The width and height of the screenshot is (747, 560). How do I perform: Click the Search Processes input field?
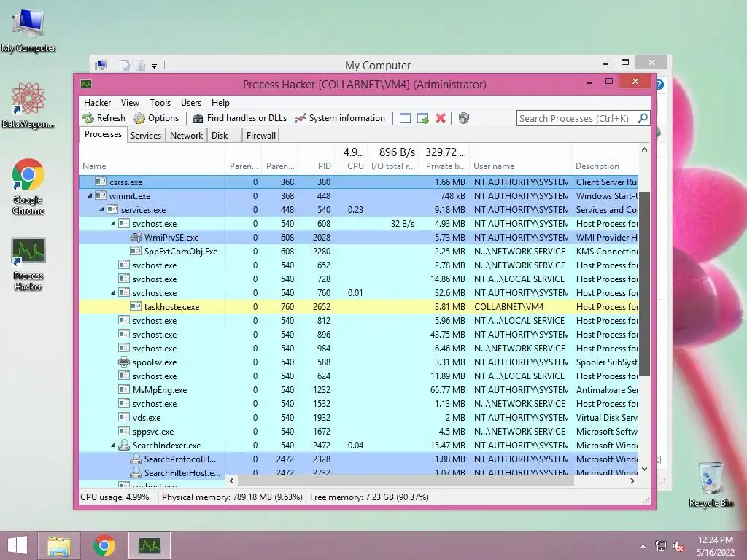click(576, 118)
